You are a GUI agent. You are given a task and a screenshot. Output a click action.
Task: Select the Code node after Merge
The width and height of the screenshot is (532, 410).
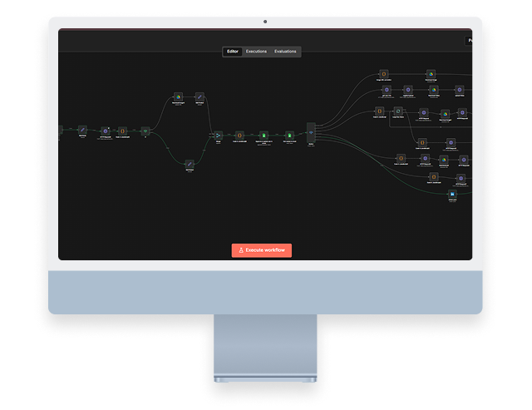(239, 135)
